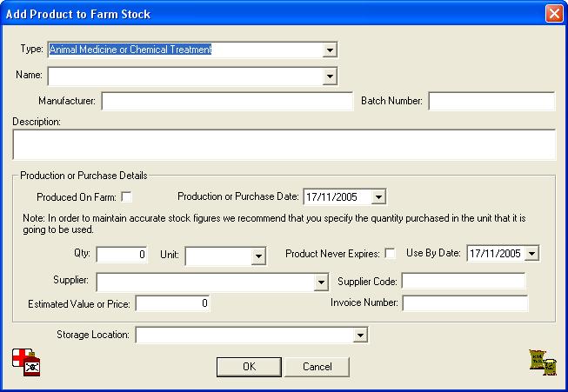Expand the Supplier dropdown list

click(321, 282)
